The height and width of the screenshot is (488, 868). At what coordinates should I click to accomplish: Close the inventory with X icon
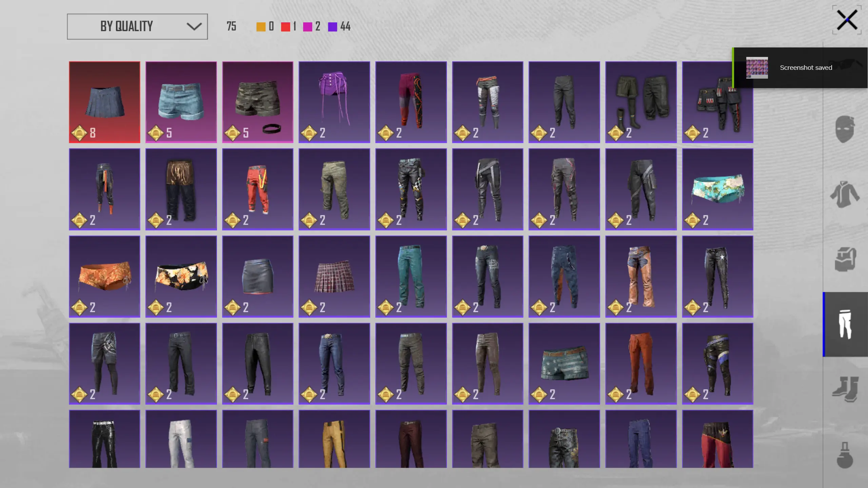847,20
